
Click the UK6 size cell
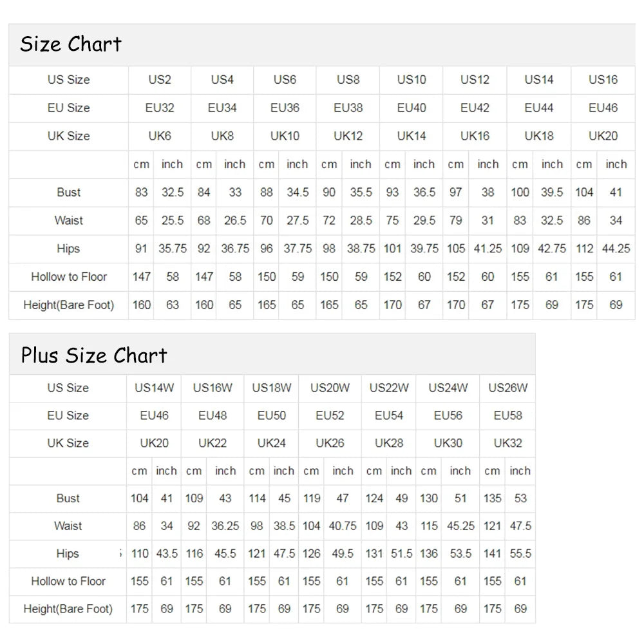[160, 136]
